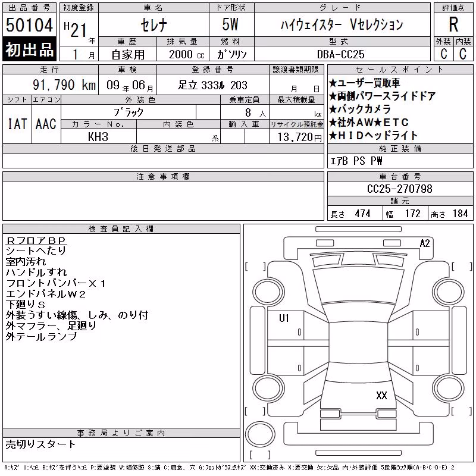Select inspector note RフロアBP
This screenshot has height=476, width=476.
click(x=36, y=240)
